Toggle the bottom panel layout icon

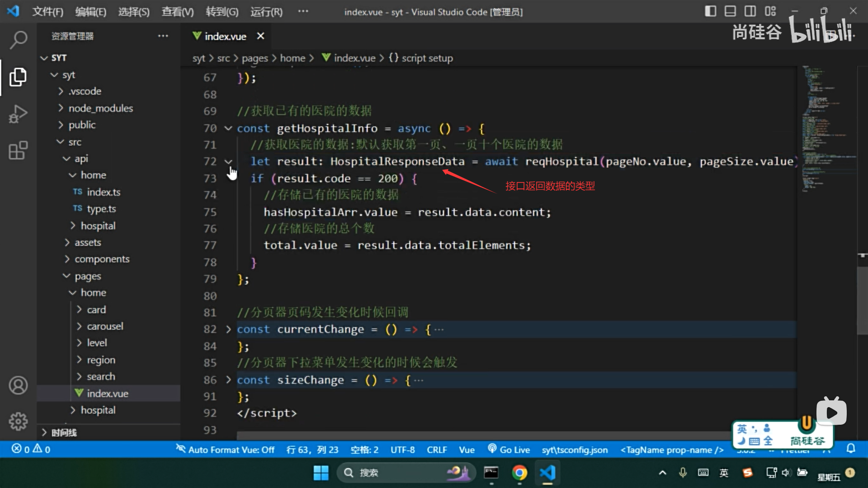pyautogui.click(x=730, y=11)
